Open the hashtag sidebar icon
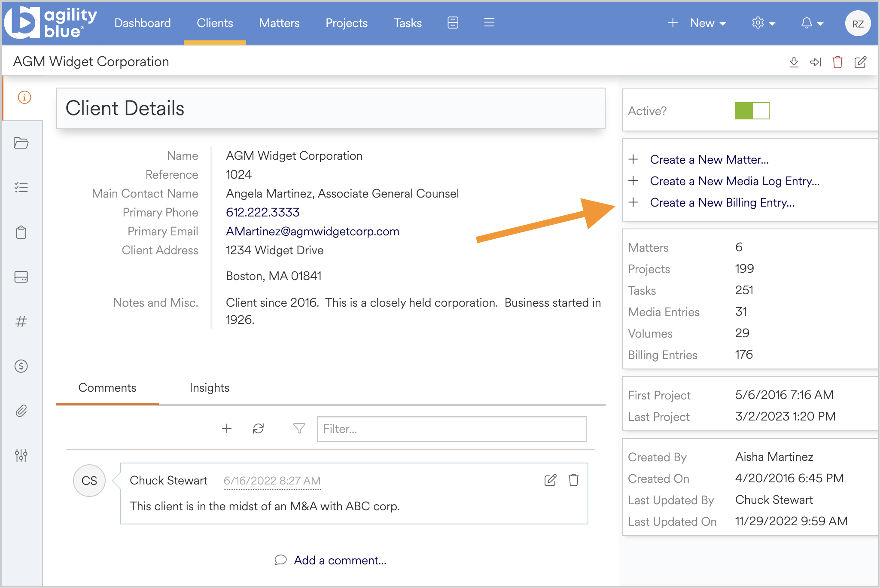This screenshot has width=880, height=588. coord(21,321)
